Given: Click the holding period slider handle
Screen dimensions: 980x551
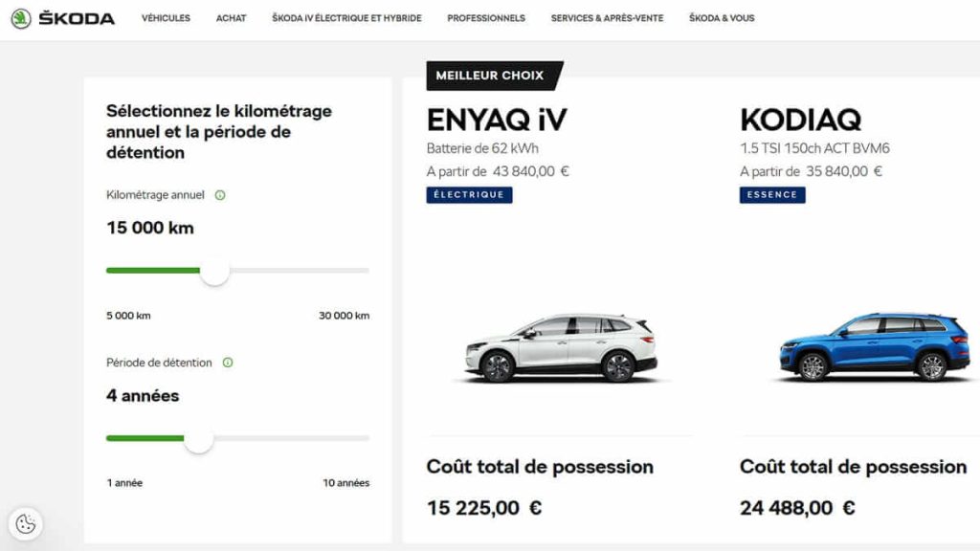Looking at the screenshot, I should click(201, 440).
